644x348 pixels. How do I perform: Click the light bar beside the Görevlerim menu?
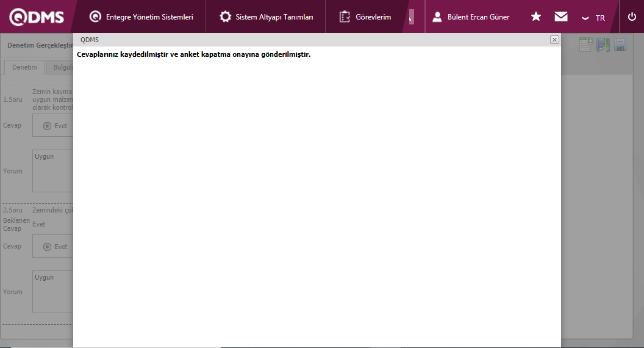[412, 17]
